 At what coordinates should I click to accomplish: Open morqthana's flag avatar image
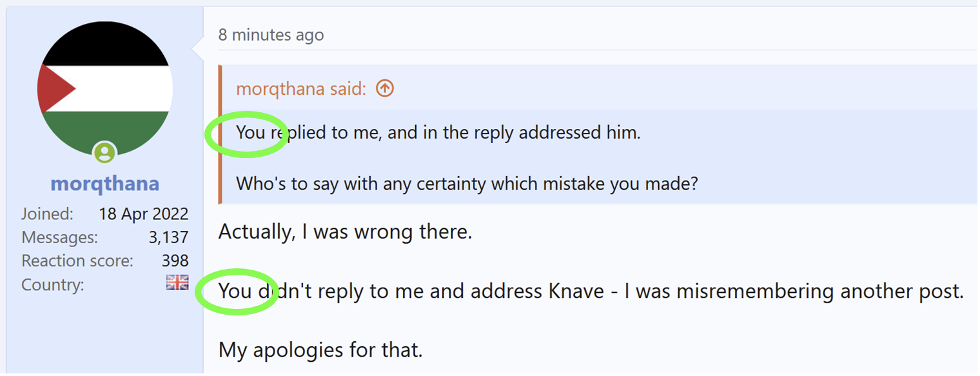click(104, 88)
